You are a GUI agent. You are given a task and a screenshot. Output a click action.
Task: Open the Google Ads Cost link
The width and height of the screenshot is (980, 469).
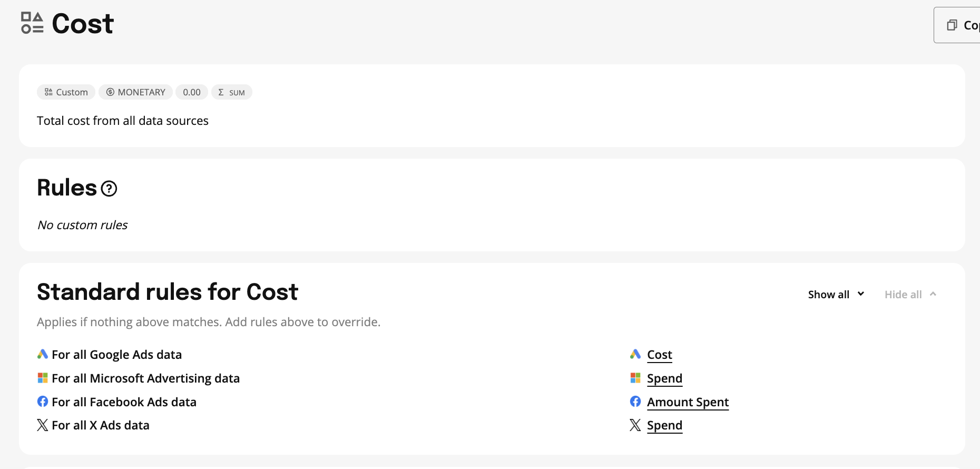(660, 355)
